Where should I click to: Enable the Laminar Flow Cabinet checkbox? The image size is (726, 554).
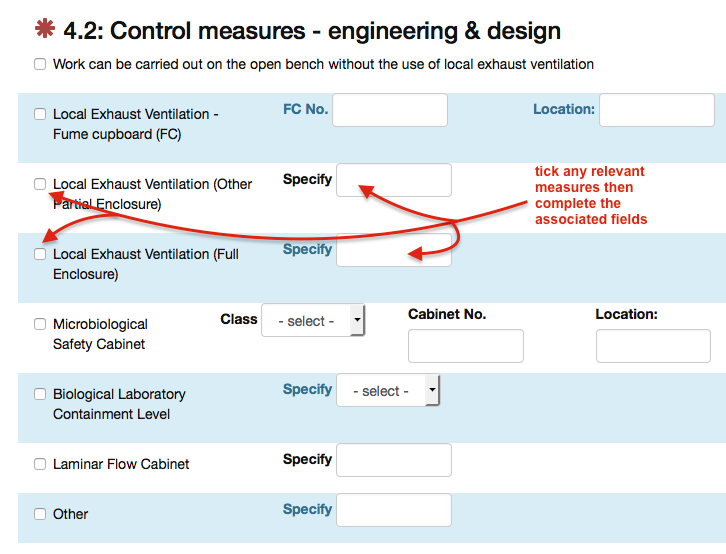(40, 464)
